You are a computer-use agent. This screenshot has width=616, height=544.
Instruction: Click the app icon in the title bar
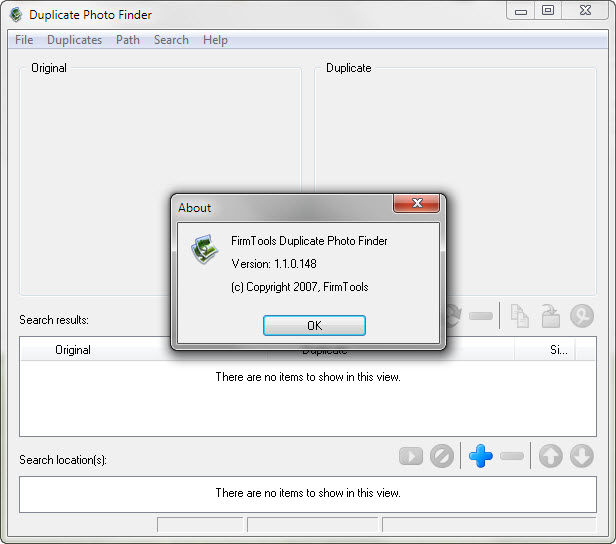[x=16, y=15]
